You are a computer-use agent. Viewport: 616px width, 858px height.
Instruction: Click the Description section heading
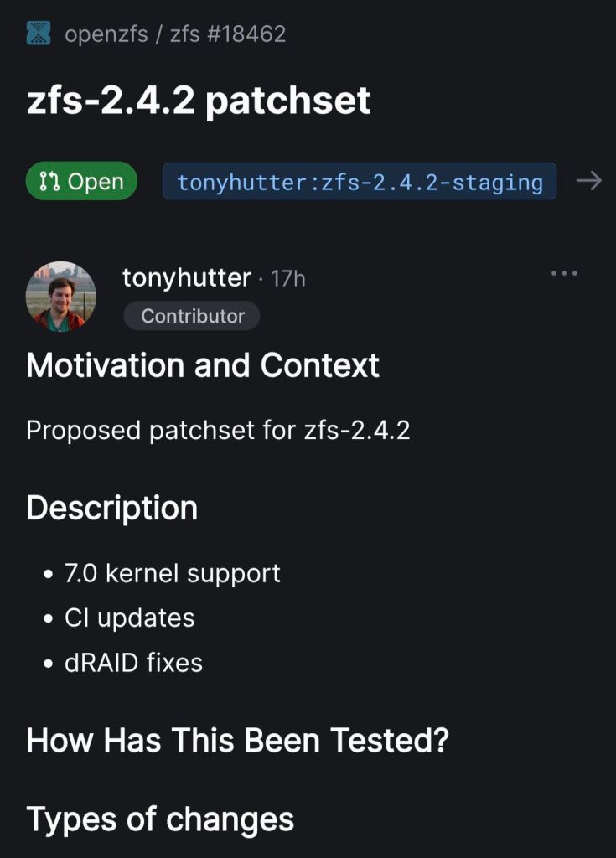112,509
